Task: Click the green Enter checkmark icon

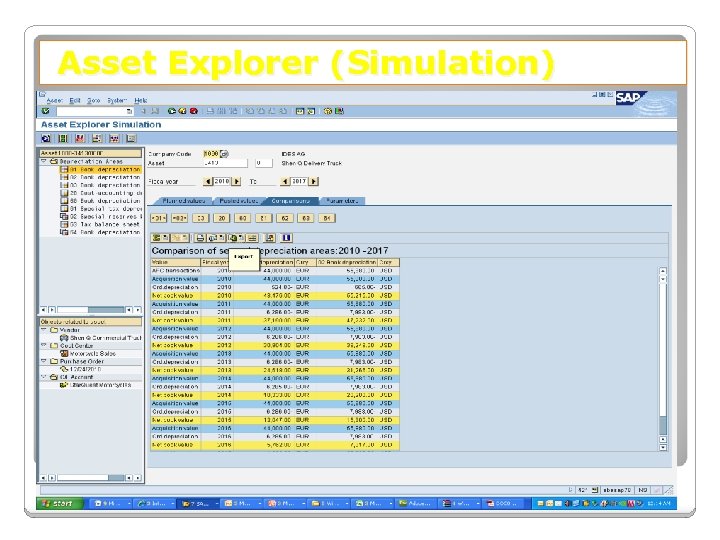Action: (45, 111)
